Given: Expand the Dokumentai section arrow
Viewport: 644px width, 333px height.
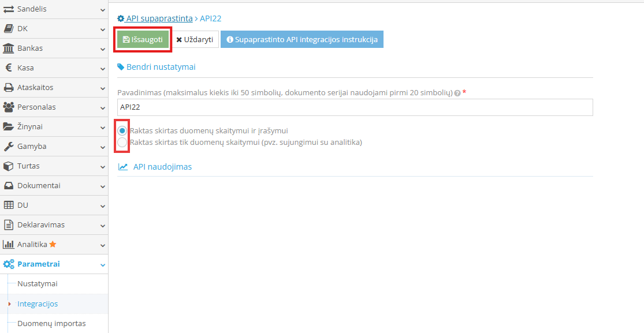Looking at the screenshot, I should (x=102, y=186).
